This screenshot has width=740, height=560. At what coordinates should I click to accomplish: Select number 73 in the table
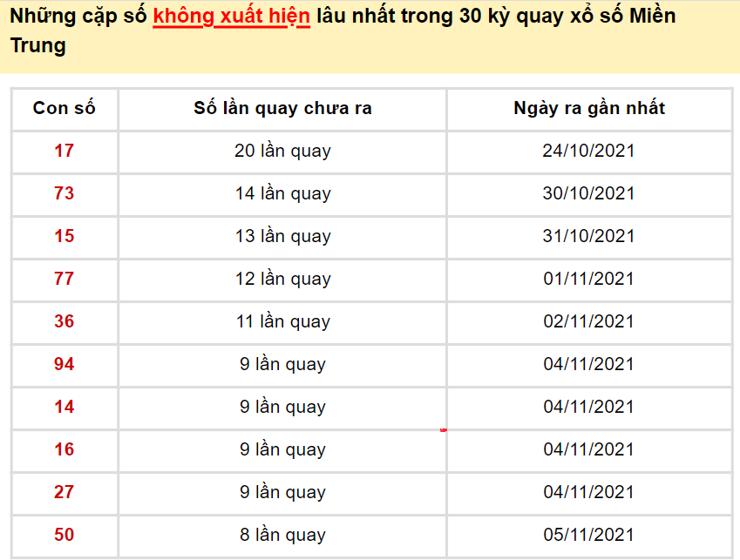(x=64, y=193)
